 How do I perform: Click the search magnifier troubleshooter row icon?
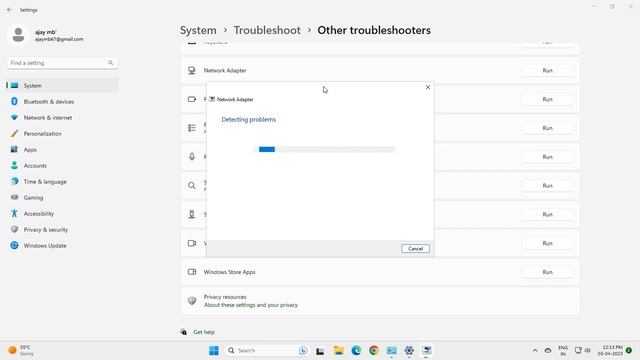click(x=191, y=185)
